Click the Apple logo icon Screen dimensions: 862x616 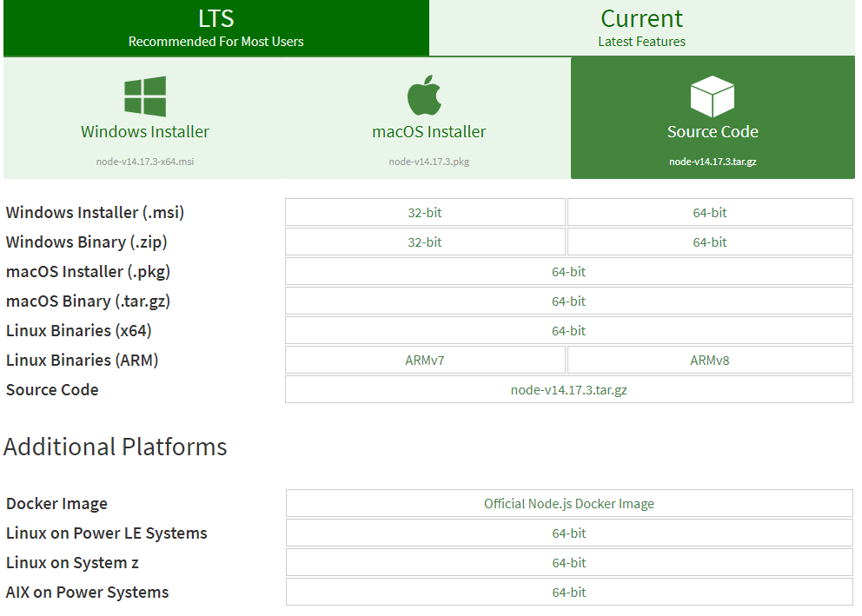point(425,95)
